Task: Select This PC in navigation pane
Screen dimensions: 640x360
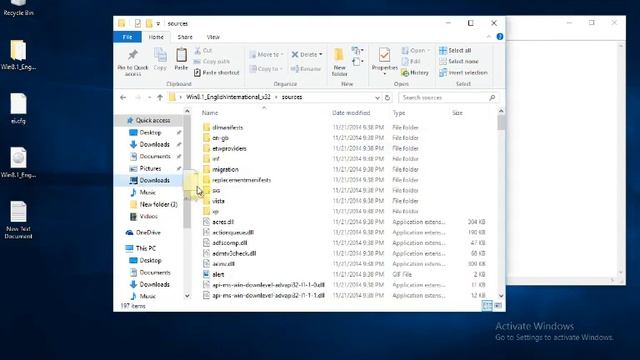Action: (x=145, y=248)
